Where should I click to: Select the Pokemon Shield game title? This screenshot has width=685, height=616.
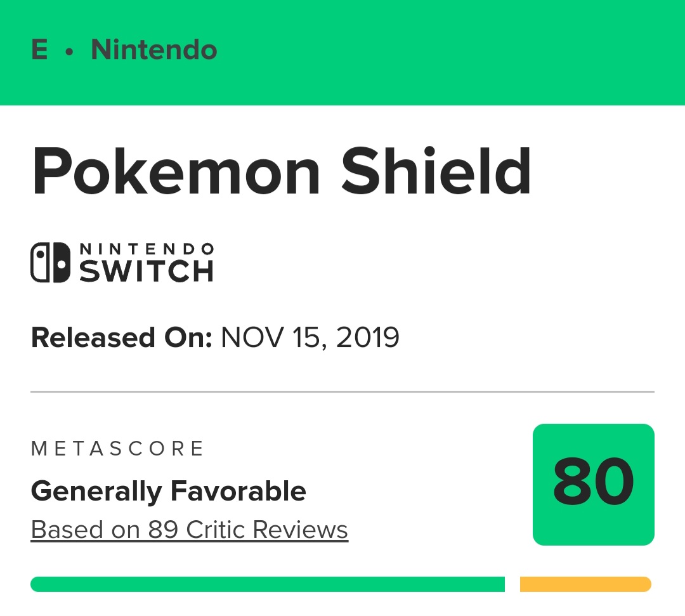coord(282,171)
